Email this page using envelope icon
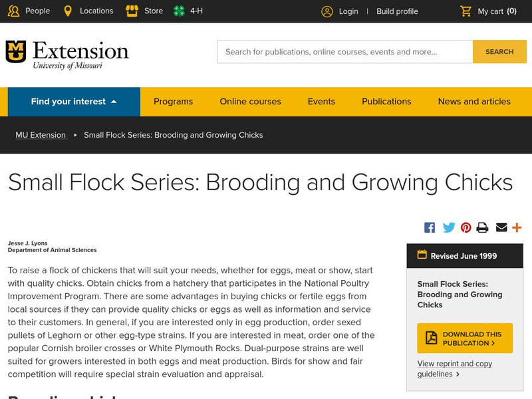 tap(501, 227)
